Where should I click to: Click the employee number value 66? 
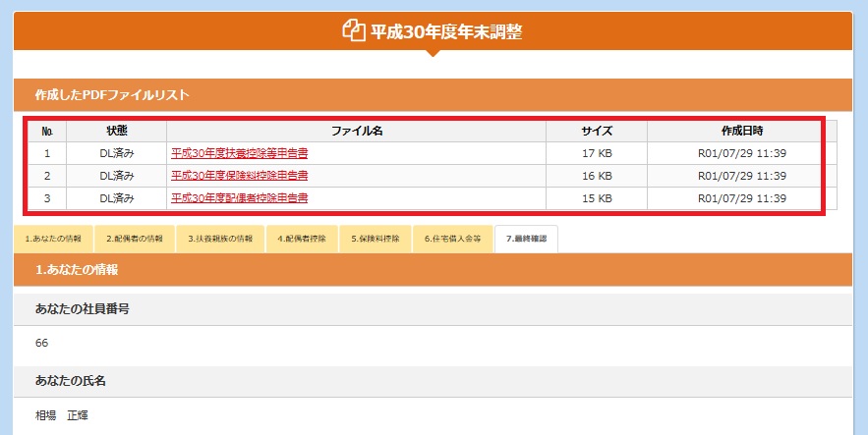click(41, 343)
